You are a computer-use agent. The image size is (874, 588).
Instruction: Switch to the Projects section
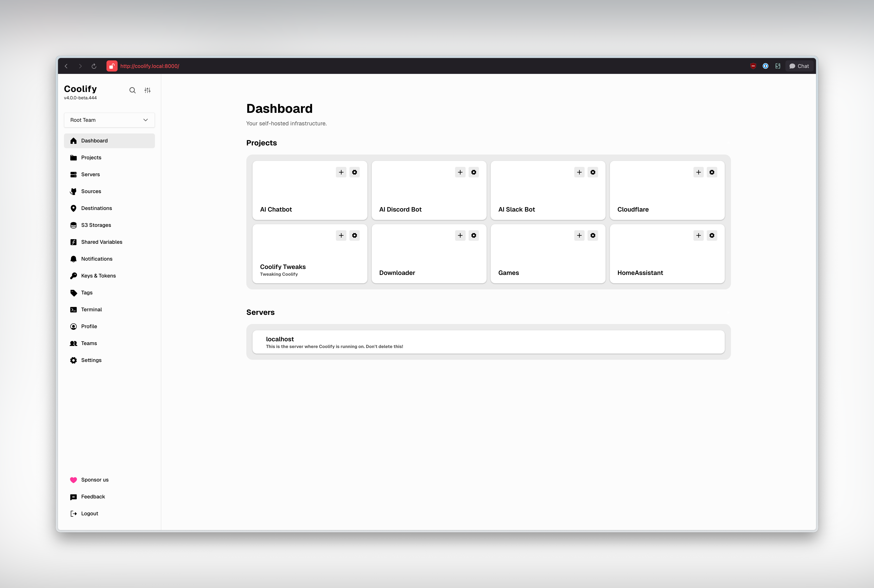click(x=91, y=157)
